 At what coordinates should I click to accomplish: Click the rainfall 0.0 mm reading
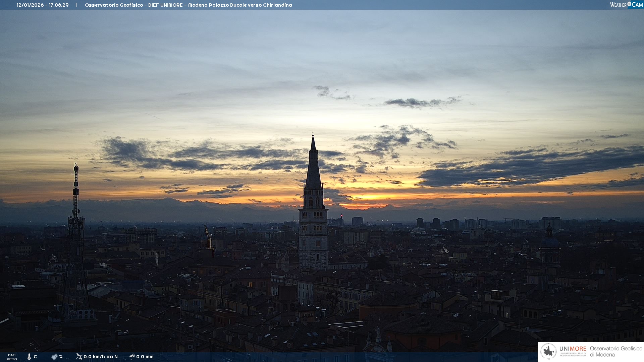click(x=145, y=357)
